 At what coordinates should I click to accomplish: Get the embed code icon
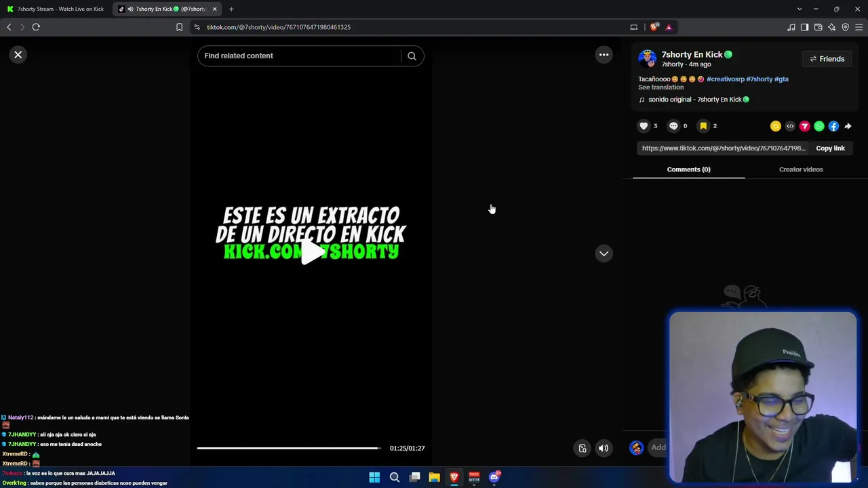(x=790, y=126)
